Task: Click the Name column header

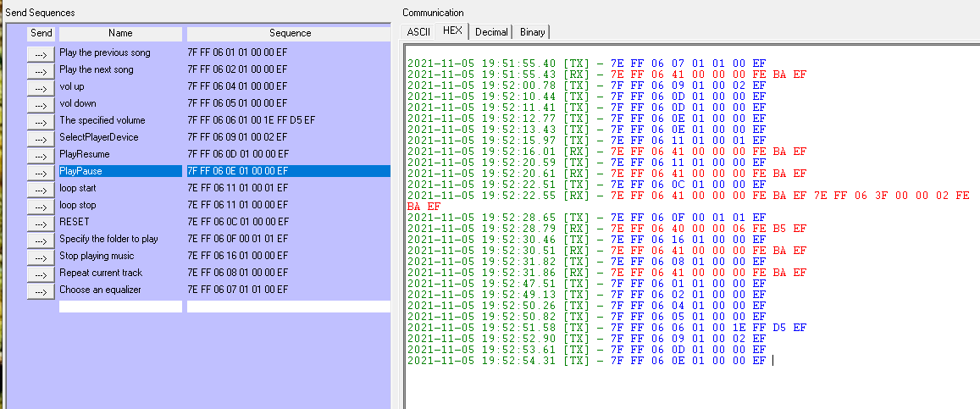Action: (120, 34)
